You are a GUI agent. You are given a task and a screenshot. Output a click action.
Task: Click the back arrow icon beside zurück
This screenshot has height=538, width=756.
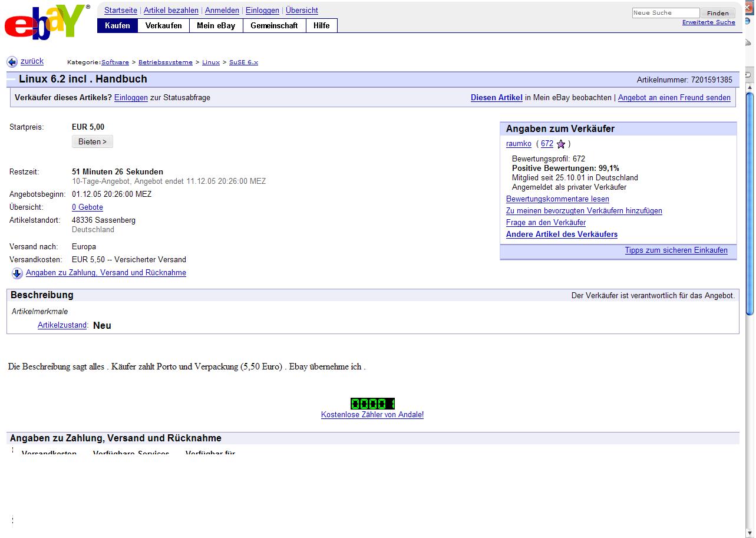point(12,62)
